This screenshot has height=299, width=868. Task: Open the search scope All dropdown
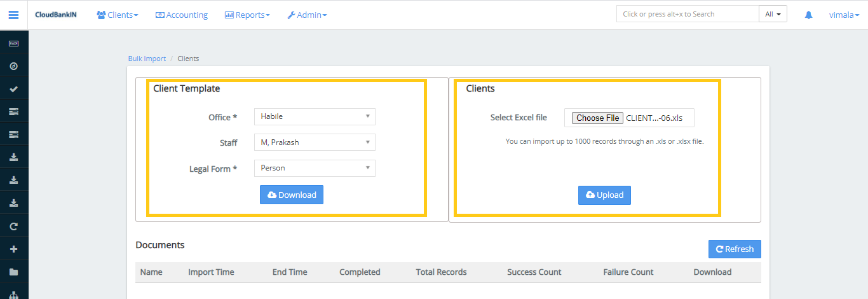773,14
